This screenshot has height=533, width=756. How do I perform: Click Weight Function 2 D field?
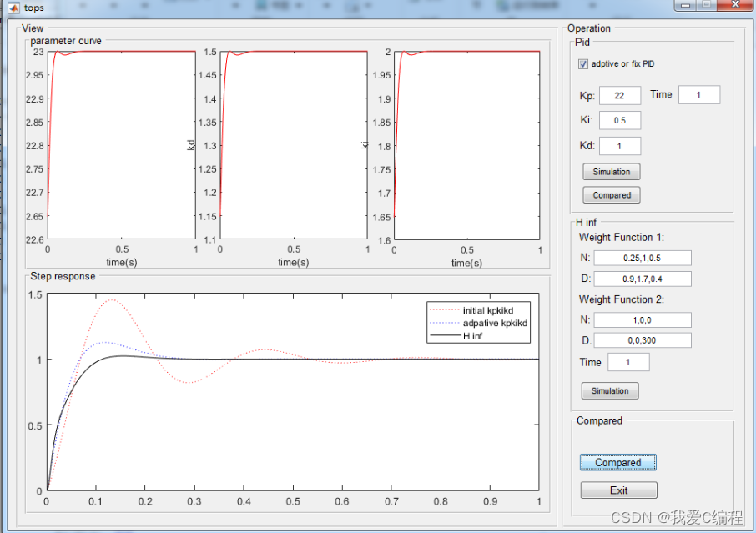[643, 340]
